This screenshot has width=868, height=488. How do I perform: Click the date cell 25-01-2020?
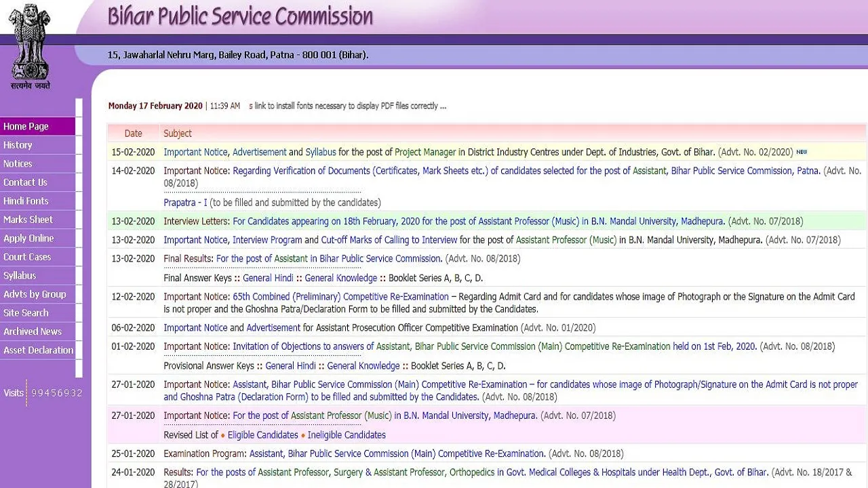134,453
